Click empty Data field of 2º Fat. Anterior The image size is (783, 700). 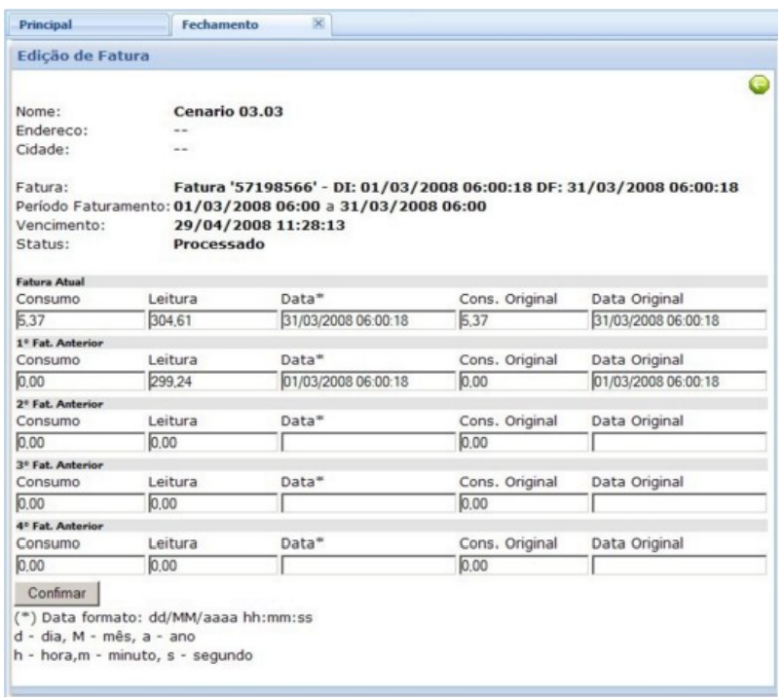tap(365, 442)
